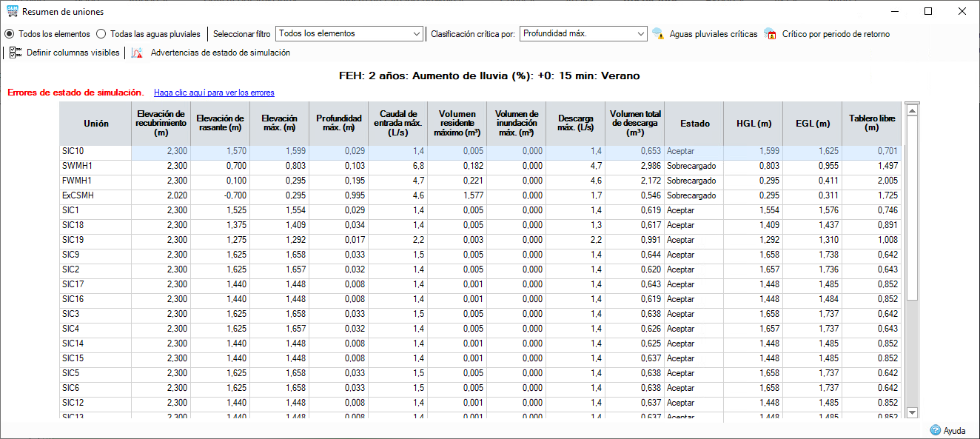Open the Clasificación crítica por dropdown

(x=584, y=33)
